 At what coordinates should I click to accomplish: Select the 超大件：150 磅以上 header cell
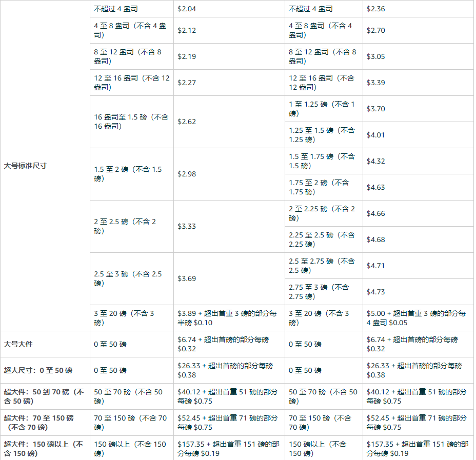click(x=44, y=449)
